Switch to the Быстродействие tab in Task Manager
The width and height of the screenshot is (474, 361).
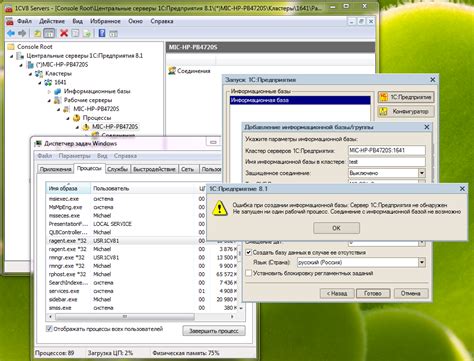(x=154, y=169)
